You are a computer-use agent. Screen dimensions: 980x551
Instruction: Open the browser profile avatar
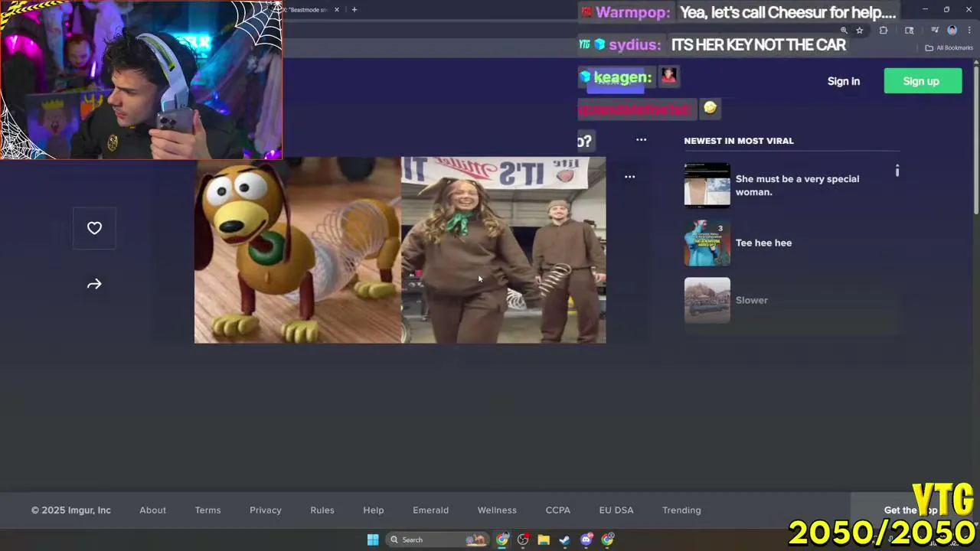point(952,31)
